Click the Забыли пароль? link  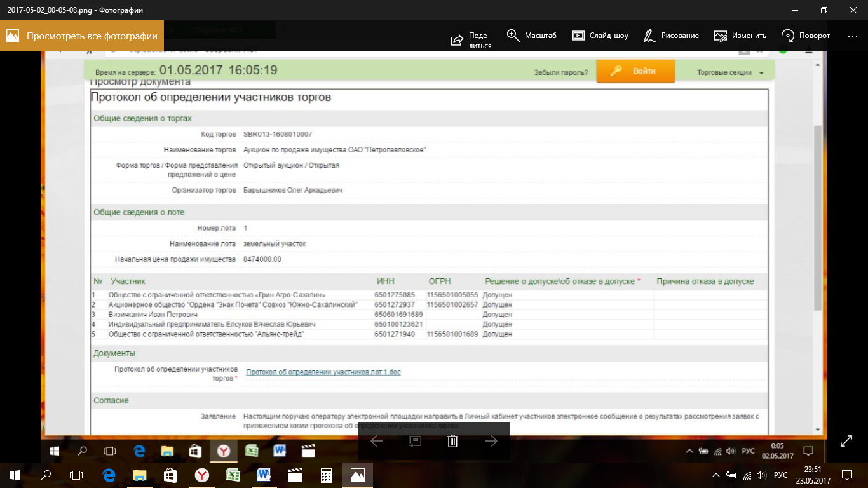point(560,72)
